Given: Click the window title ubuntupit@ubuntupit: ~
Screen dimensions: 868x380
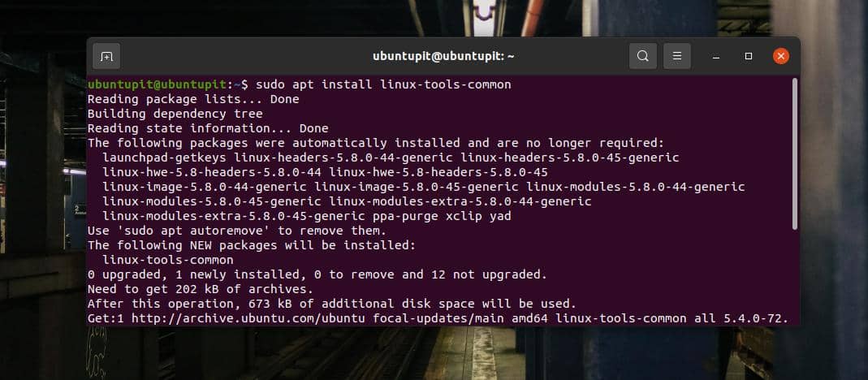Looking at the screenshot, I should [x=444, y=56].
